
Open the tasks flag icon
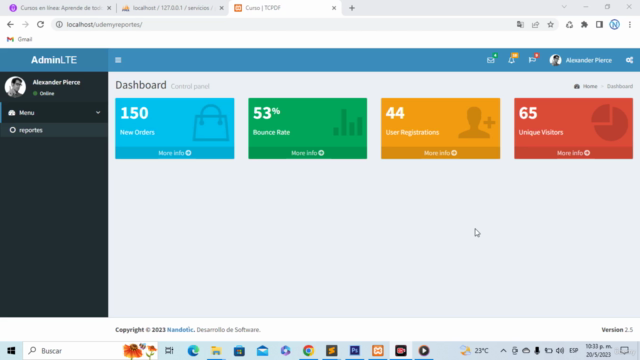(x=532, y=60)
